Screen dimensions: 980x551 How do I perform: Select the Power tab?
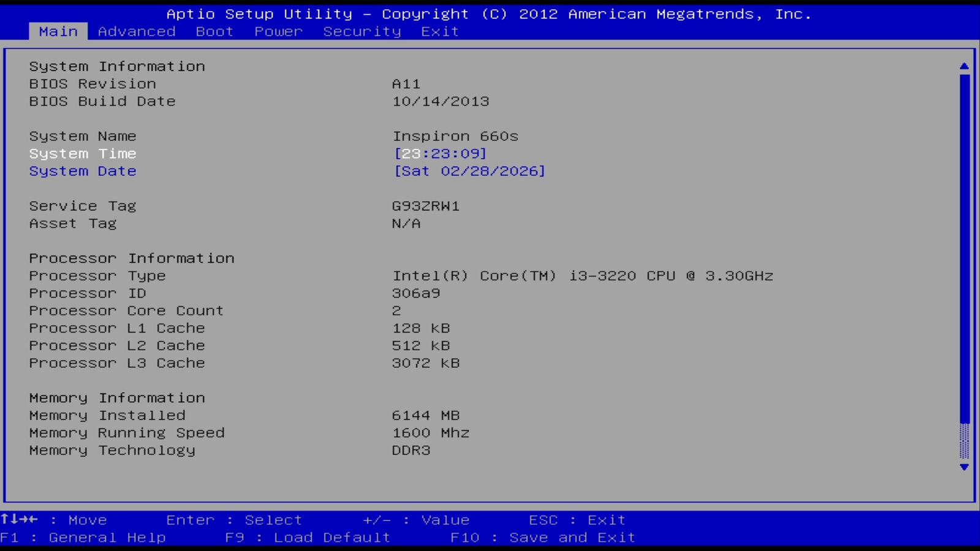279,31
